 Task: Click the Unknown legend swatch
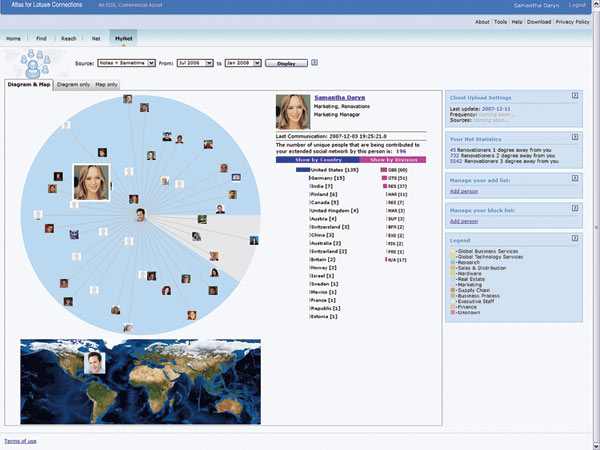pos(453,313)
